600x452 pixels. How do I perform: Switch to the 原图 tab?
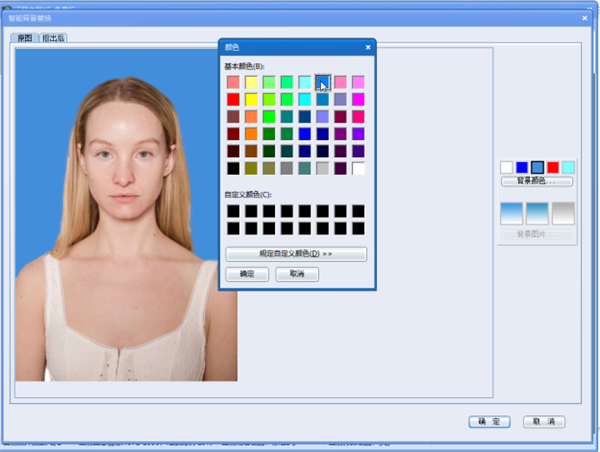pyautogui.click(x=25, y=38)
